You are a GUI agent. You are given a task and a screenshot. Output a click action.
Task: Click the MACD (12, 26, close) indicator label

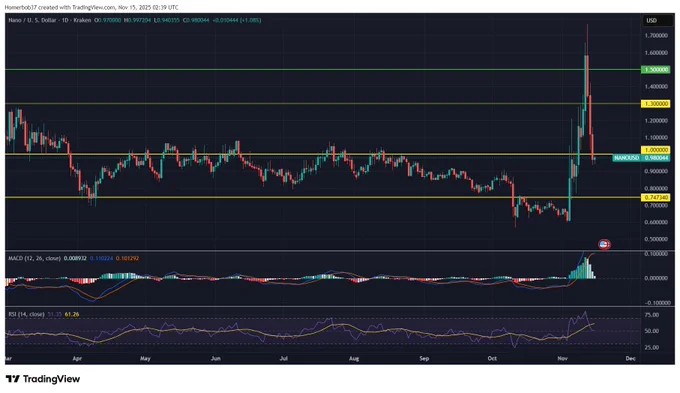(35, 259)
